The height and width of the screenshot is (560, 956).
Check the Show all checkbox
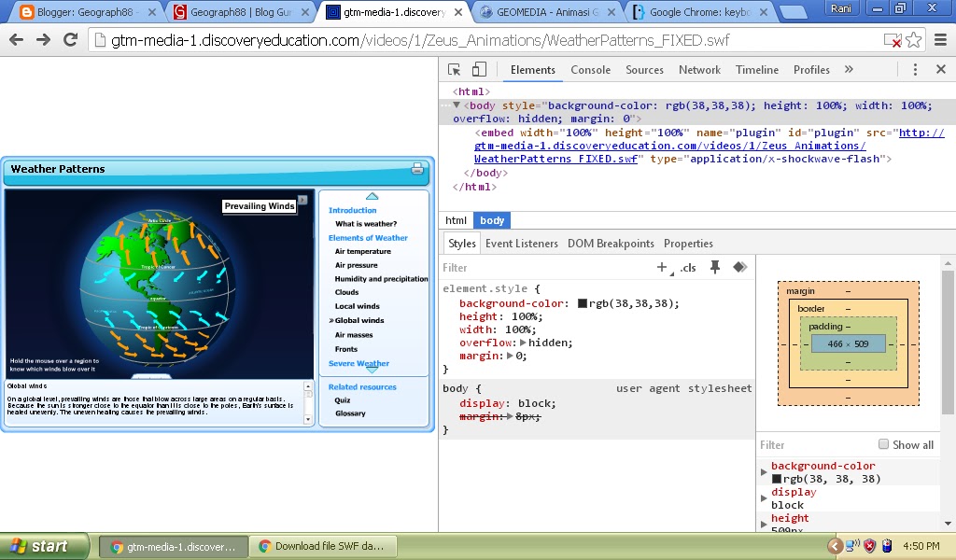click(x=883, y=444)
